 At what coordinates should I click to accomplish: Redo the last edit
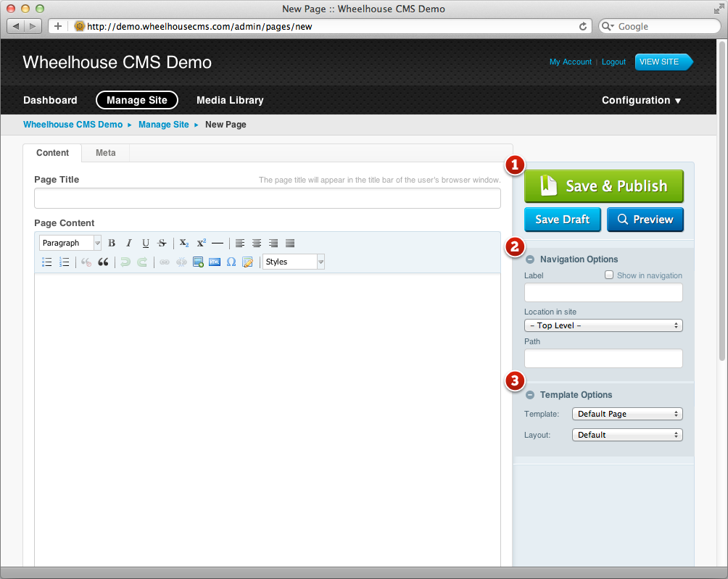(142, 262)
